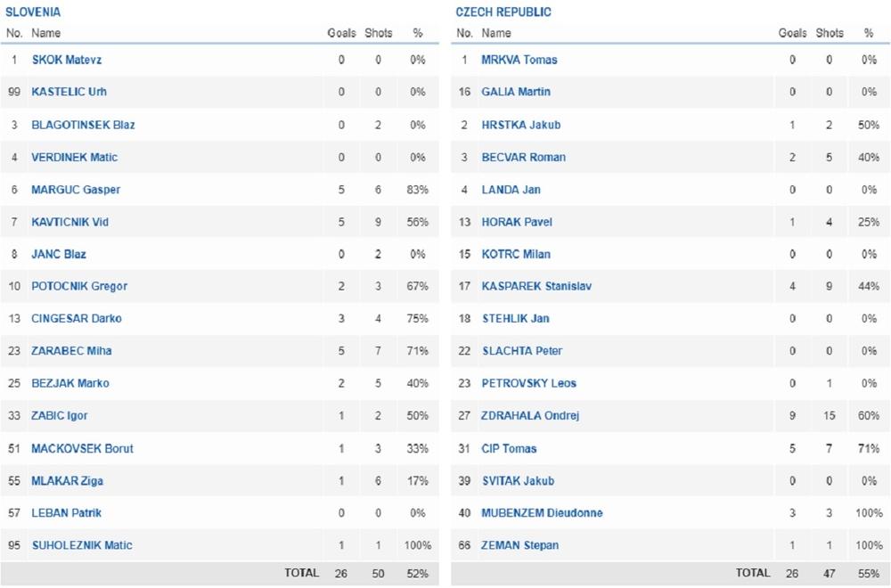Screen dimensions: 891x588
Task: Click Slovenia table Name column header
Action: click(46, 33)
